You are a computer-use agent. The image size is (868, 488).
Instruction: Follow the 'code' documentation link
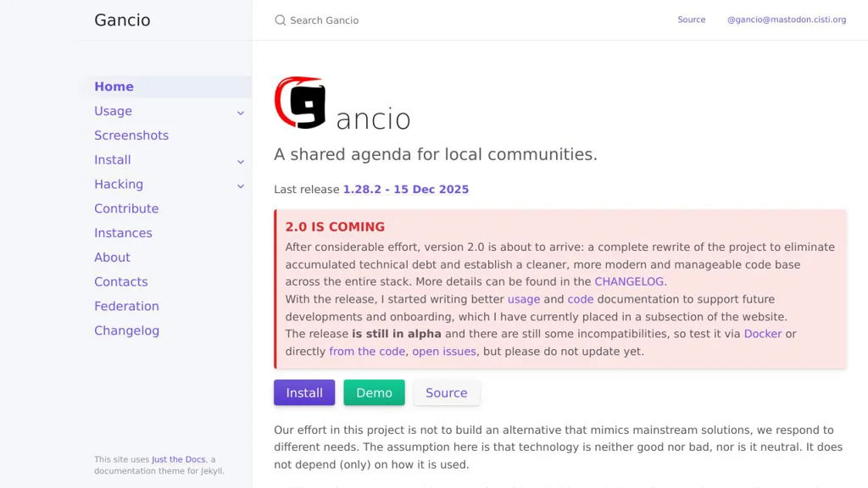coord(580,299)
